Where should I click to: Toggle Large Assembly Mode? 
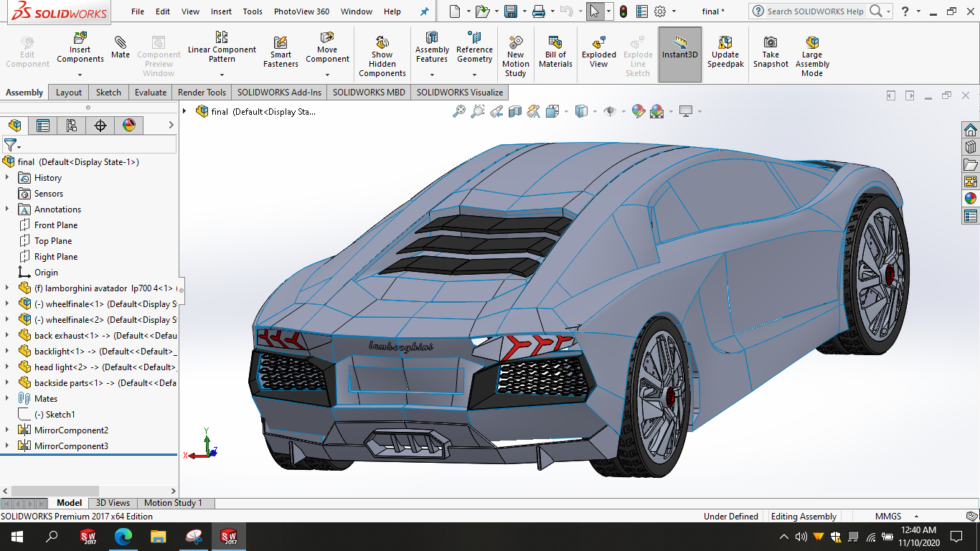click(x=812, y=57)
